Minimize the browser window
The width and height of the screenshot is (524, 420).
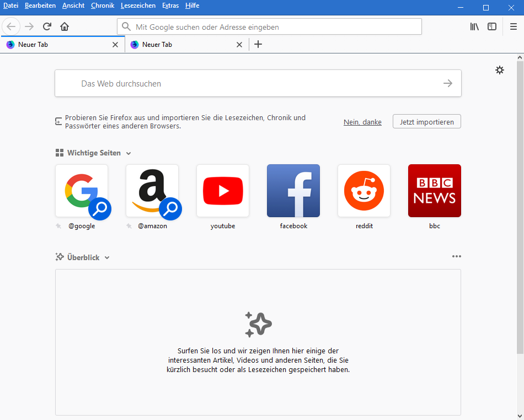pos(461,7)
